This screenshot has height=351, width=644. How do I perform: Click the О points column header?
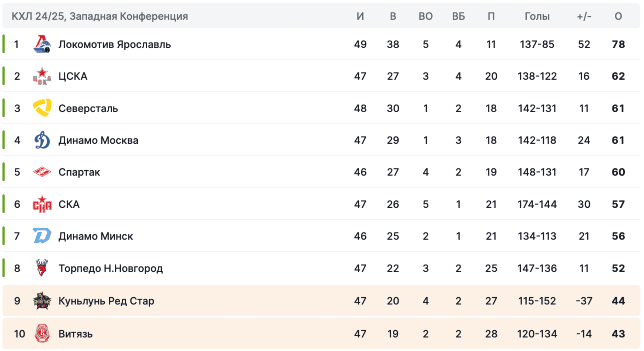(x=618, y=16)
